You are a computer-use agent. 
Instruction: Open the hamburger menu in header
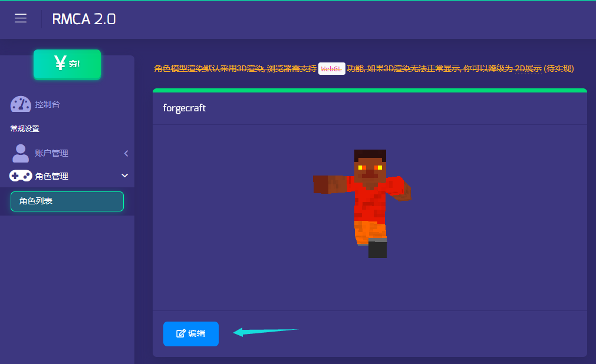click(x=21, y=19)
